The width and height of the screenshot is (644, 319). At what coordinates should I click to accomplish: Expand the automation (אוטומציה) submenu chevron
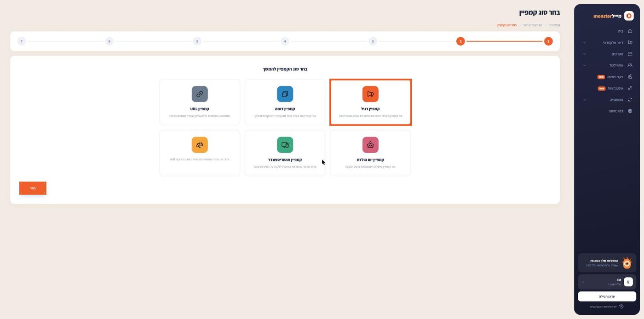tap(585, 100)
